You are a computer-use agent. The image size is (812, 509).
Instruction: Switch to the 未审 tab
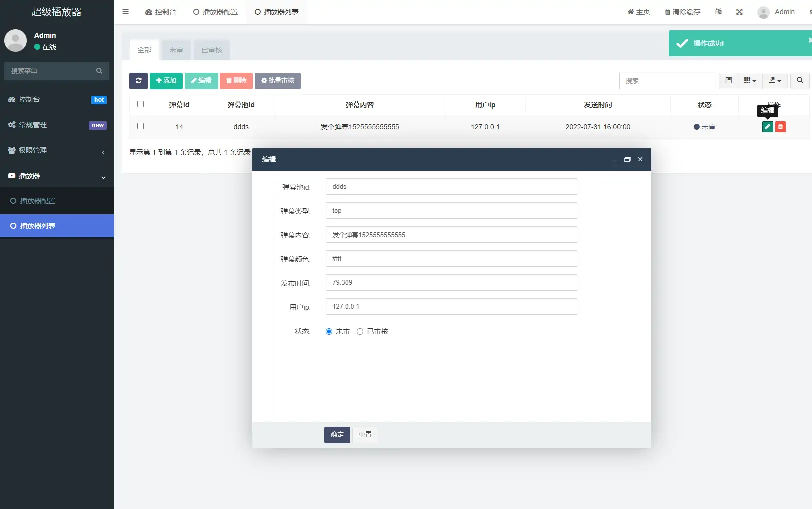(176, 50)
